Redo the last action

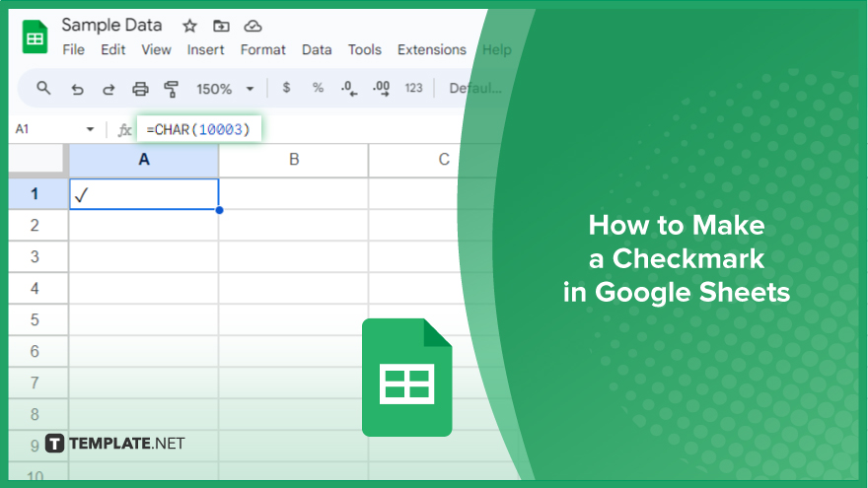(x=108, y=89)
